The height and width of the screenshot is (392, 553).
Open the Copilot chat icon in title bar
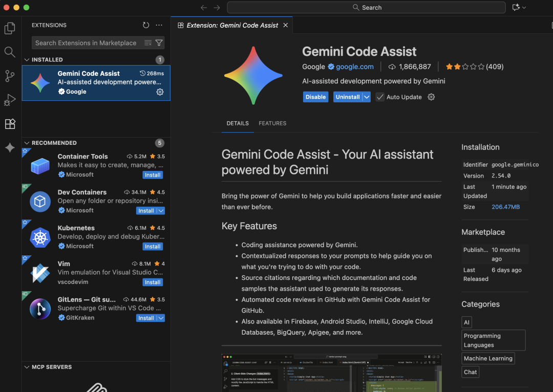click(x=516, y=7)
